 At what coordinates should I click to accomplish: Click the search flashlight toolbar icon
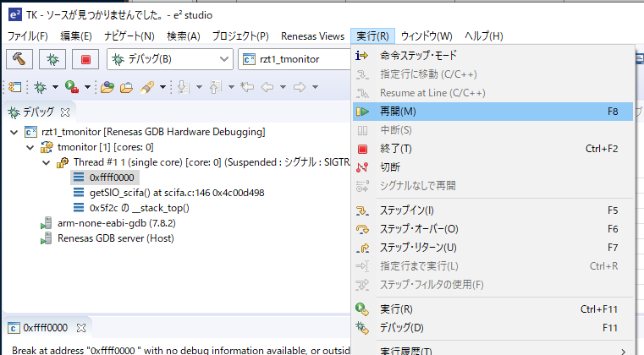pyautogui.click(x=147, y=87)
